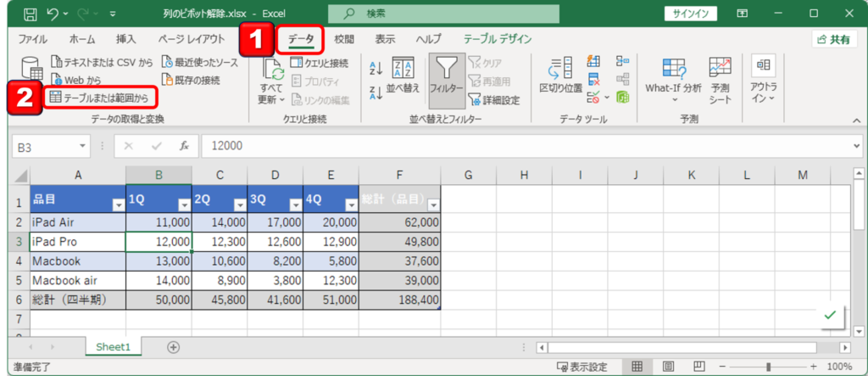Click the Select All corner triangle
The height and width of the screenshot is (376, 868).
coord(21,177)
